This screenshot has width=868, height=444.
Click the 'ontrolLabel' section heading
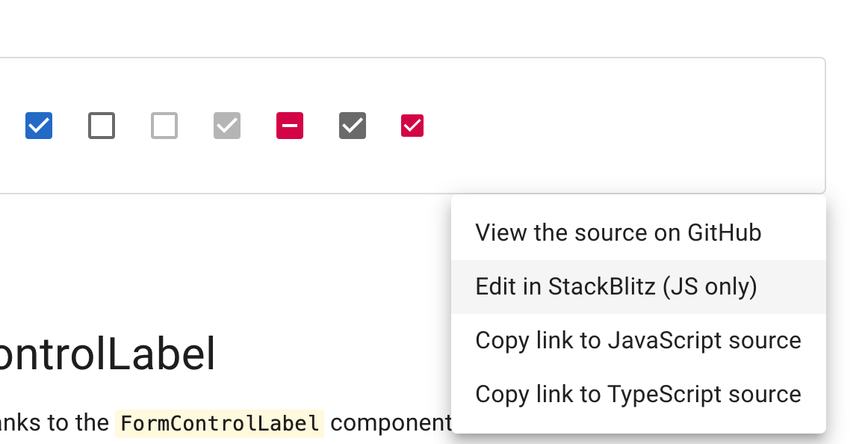click(107, 354)
